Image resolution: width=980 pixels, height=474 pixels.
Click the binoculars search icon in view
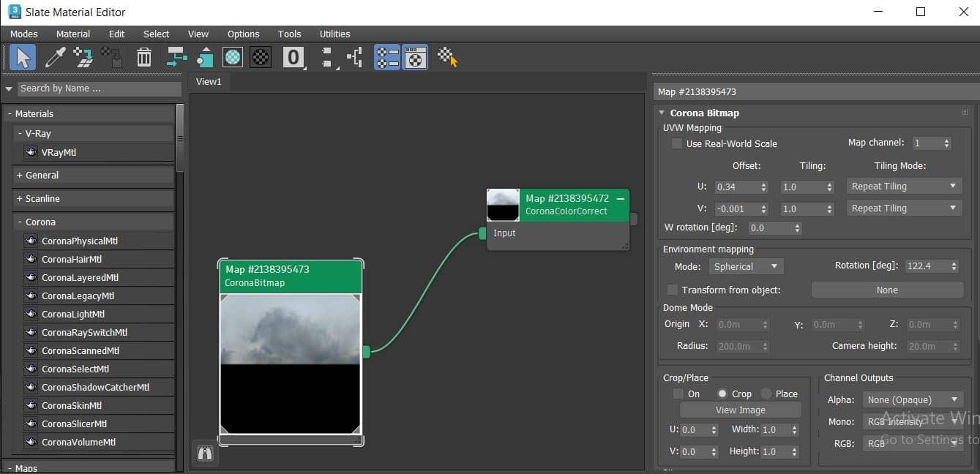[x=206, y=454]
